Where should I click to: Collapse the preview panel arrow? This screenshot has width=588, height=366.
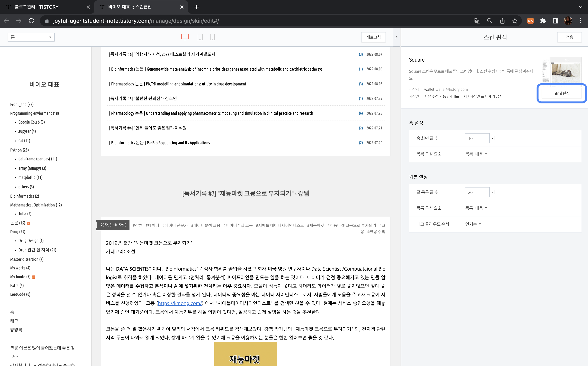pos(396,37)
